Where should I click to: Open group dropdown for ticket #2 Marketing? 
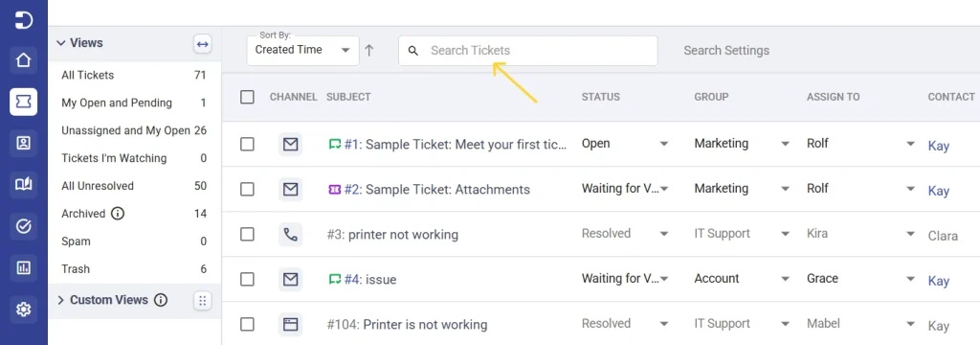click(x=742, y=189)
